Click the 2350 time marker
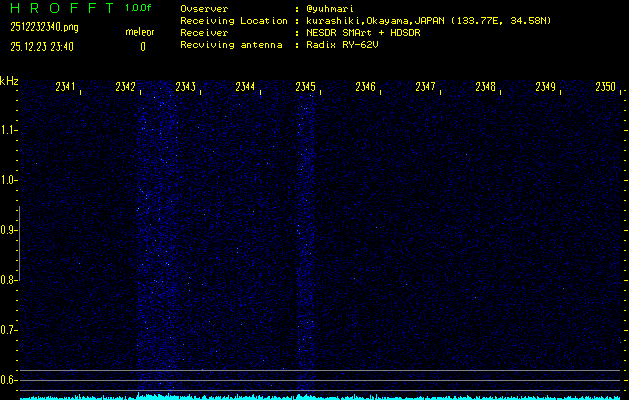This screenshot has height=400, width=629. click(x=605, y=87)
